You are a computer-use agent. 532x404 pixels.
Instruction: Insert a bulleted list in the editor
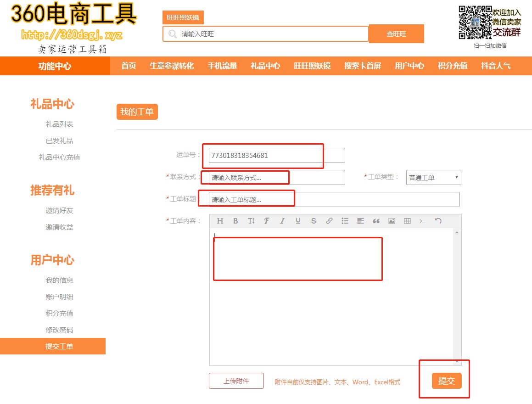345,221
